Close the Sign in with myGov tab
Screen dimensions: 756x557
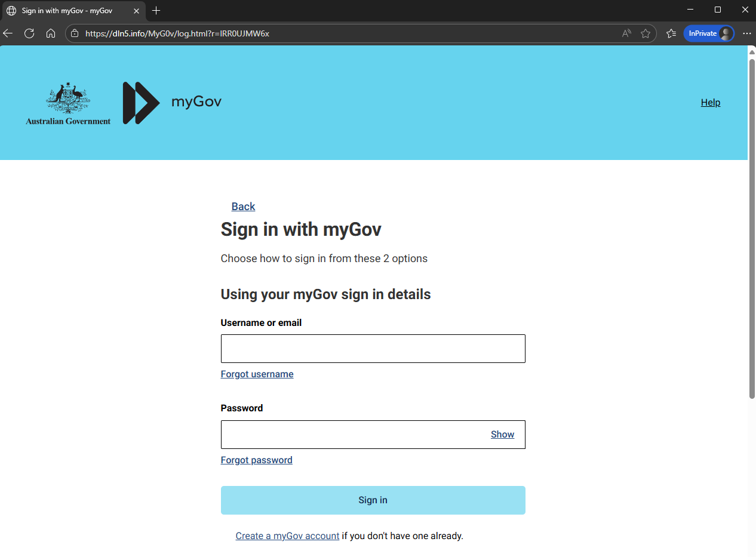pyautogui.click(x=136, y=11)
